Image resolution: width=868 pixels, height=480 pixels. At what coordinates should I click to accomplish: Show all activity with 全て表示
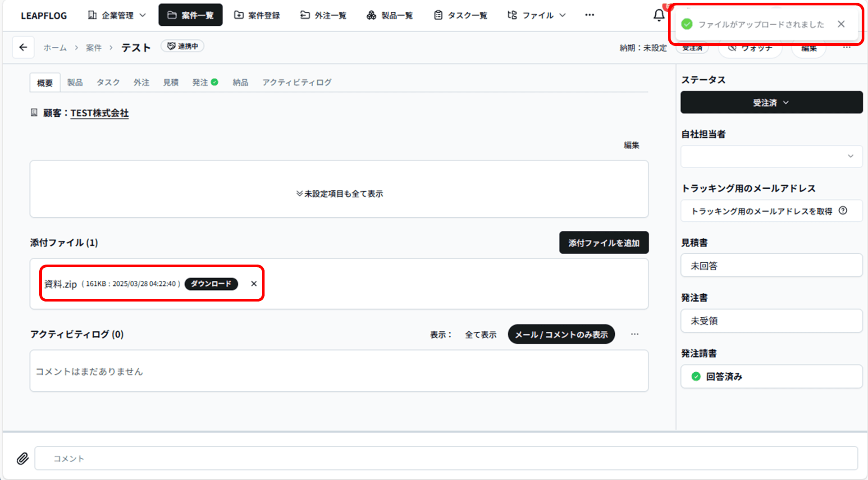tap(480, 334)
